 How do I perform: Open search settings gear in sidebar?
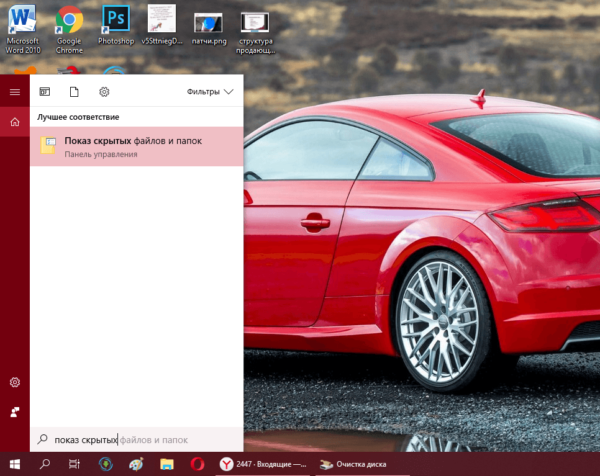click(15, 382)
